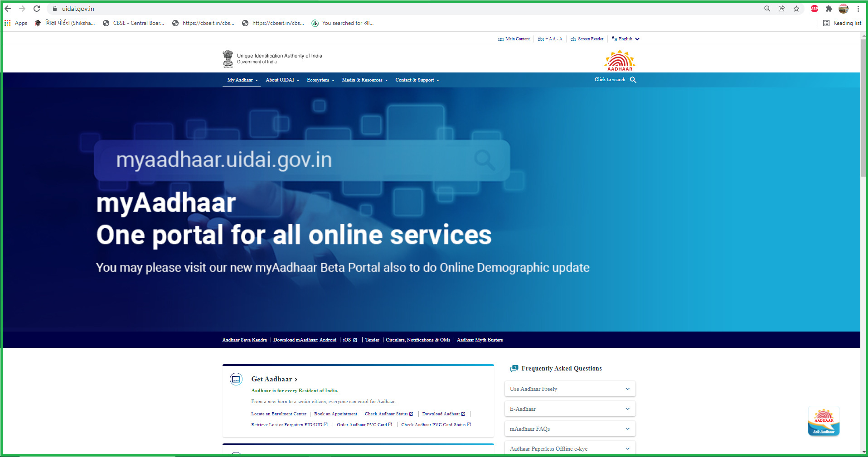
Task: Click the search magnifier icon in navbar
Action: point(633,80)
